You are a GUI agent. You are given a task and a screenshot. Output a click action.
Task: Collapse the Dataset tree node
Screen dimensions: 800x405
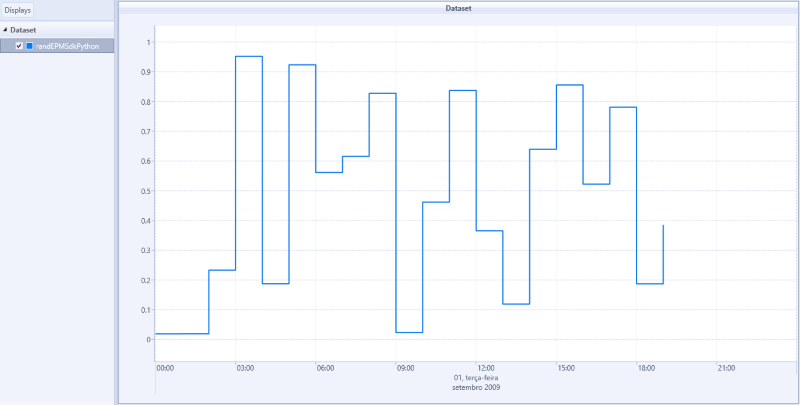(x=5, y=31)
